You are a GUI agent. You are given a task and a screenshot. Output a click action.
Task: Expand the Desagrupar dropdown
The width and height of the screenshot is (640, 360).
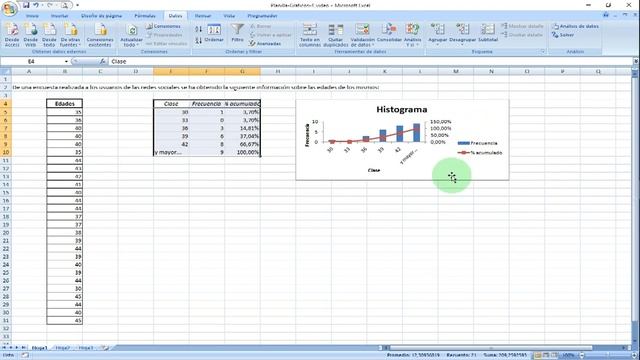click(462, 41)
